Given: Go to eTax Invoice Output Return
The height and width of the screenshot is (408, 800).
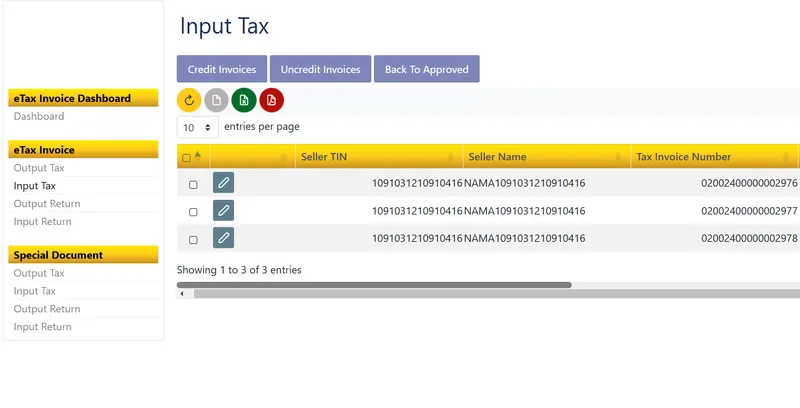Looking at the screenshot, I should coord(47,204).
